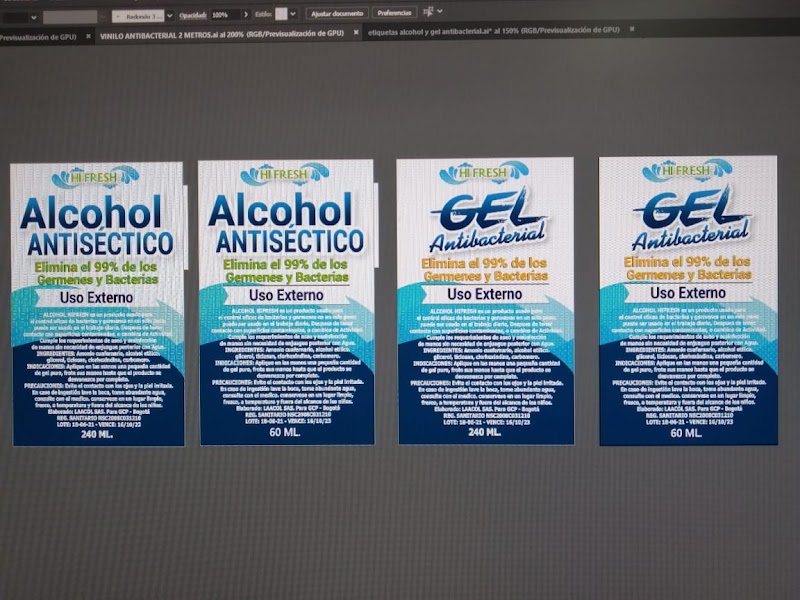Select the Gel Antibacterial 240 ML label artboard
Image resolution: width=800 pixels, height=600 pixels.
pyautogui.click(x=485, y=301)
